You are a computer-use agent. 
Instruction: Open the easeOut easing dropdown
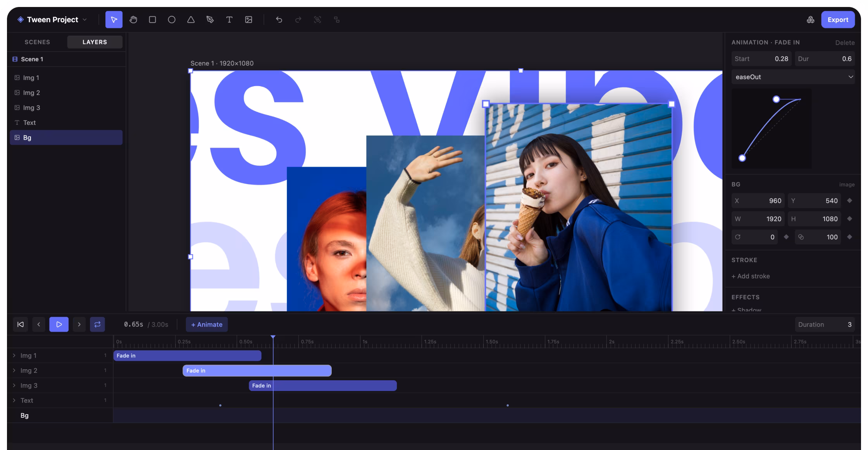793,77
